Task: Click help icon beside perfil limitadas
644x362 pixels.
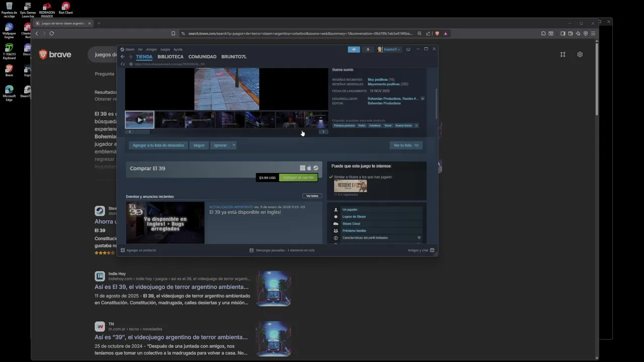Action: click(419, 238)
